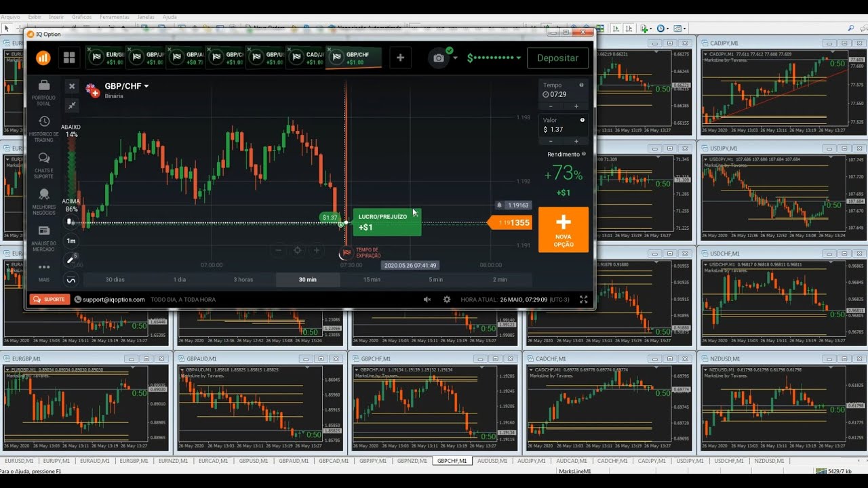
Task: Select the drawing pencil tool
Action: point(71,260)
